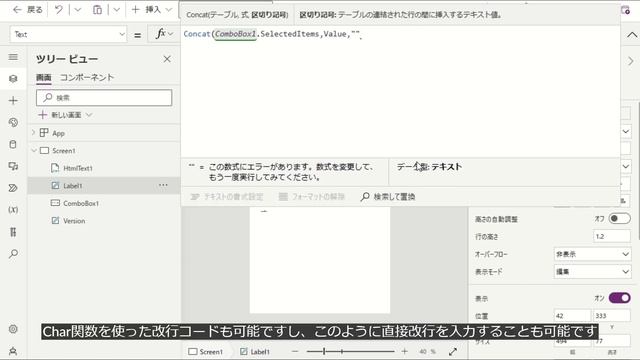
Task: Click フォーマットの解除 remove formatting button
Action: [312, 197]
